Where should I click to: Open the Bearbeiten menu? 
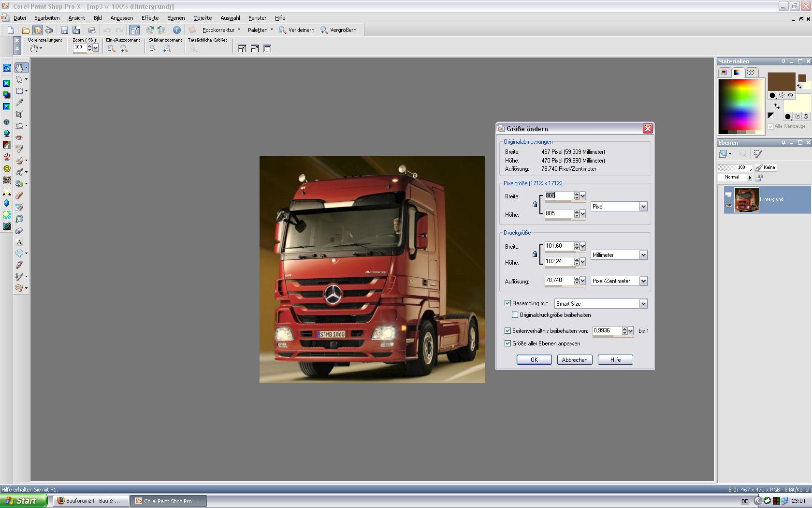47,18
